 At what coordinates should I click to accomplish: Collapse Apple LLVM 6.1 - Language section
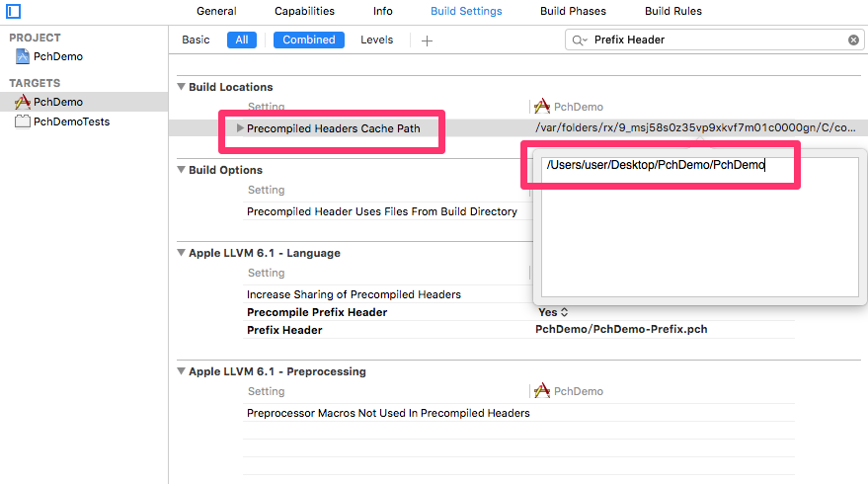(x=181, y=253)
